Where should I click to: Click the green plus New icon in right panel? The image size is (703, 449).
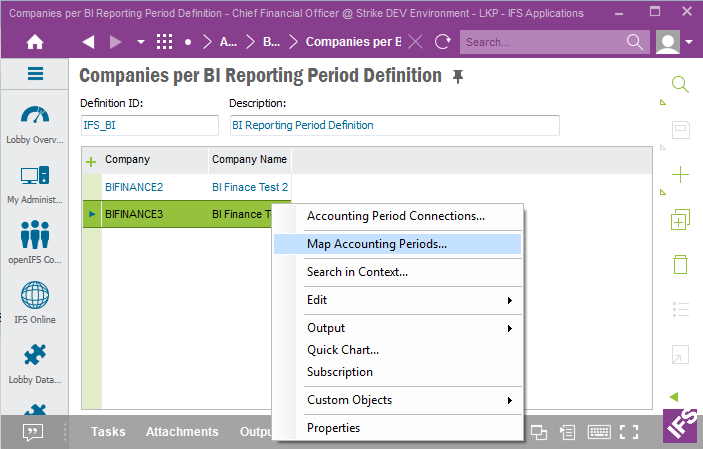click(680, 175)
